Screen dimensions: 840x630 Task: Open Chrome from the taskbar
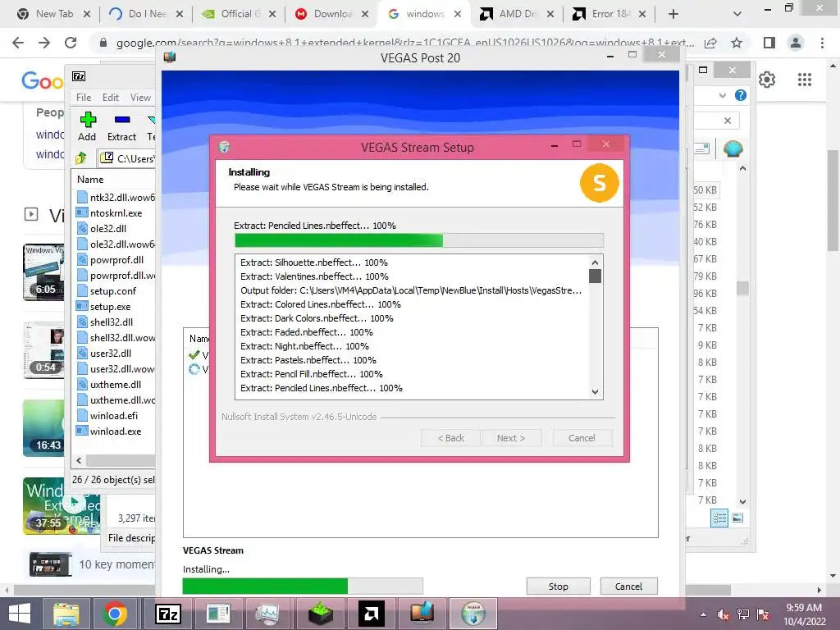(x=115, y=614)
